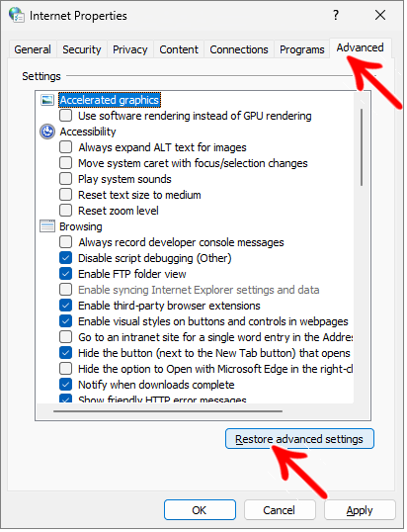Select the Accelerated graphics tree heading
The image size is (407, 532).
110,100
